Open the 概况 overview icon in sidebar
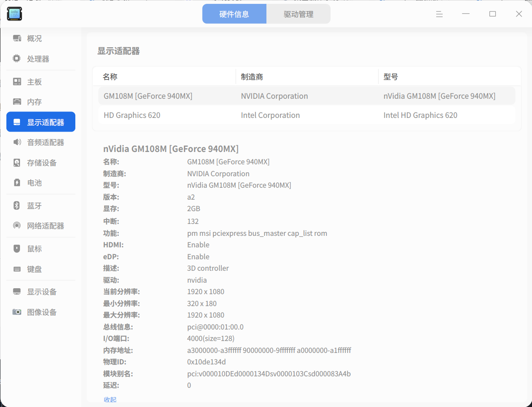The height and width of the screenshot is (407, 532). pos(17,38)
